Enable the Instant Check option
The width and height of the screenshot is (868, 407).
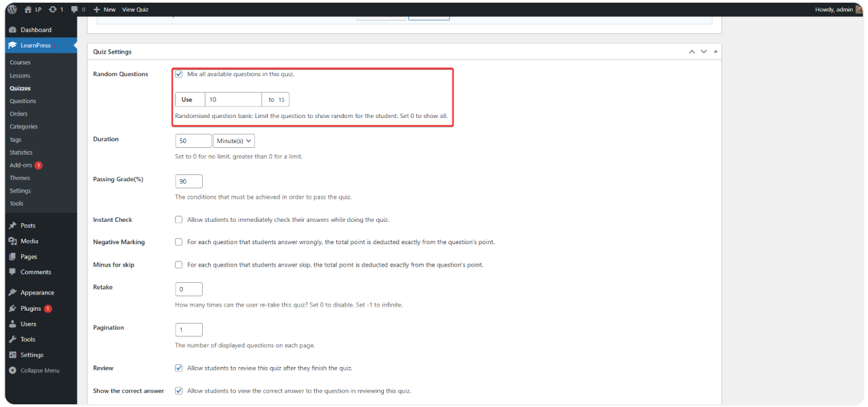click(178, 219)
